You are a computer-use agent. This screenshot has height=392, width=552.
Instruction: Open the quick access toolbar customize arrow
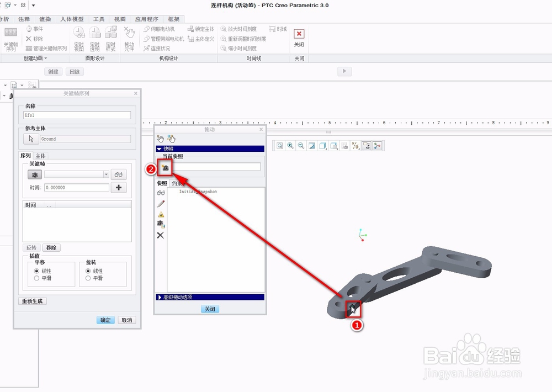pos(34,6)
